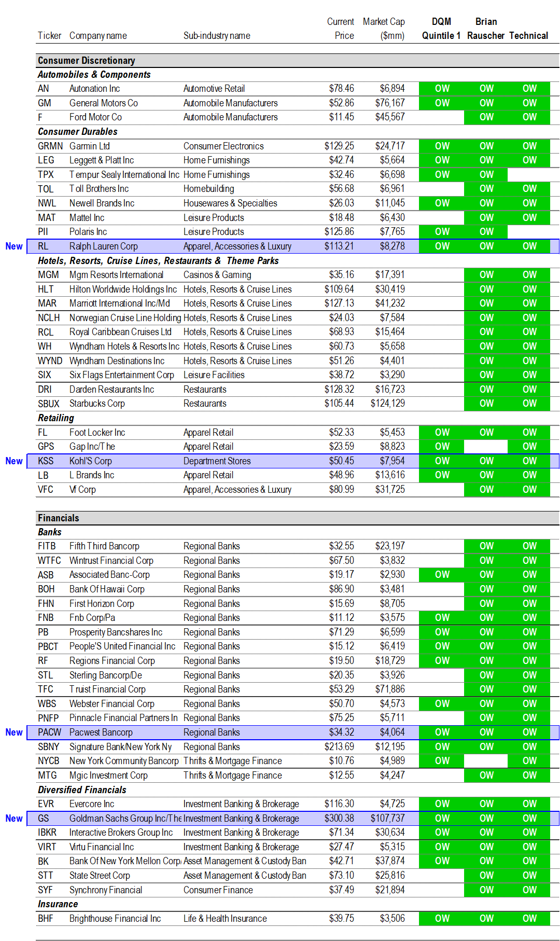Click the "Sub-industry name" column header
560x941 pixels.
[x=217, y=36]
